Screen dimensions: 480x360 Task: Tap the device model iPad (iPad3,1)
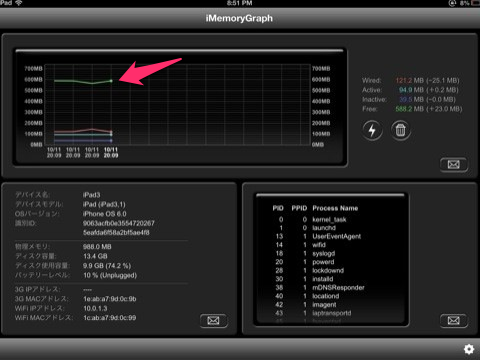(104, 204)
